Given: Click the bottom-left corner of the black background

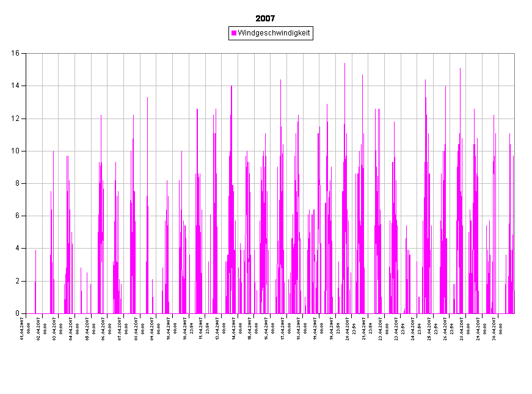Looking at the screenshot, I should [1, 392].
